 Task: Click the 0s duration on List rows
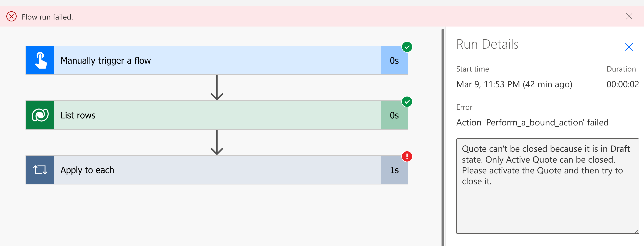(394, 115)
